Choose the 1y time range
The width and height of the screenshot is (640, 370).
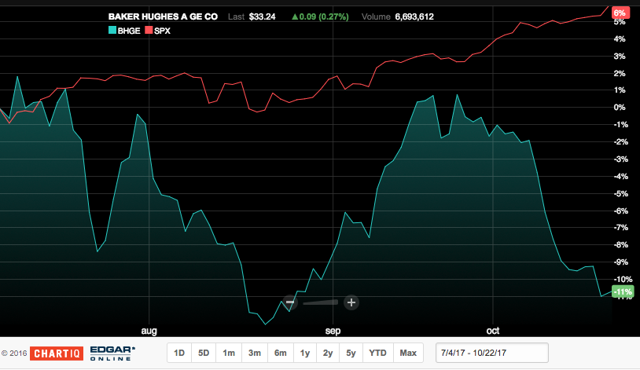(x=305, y=353)
